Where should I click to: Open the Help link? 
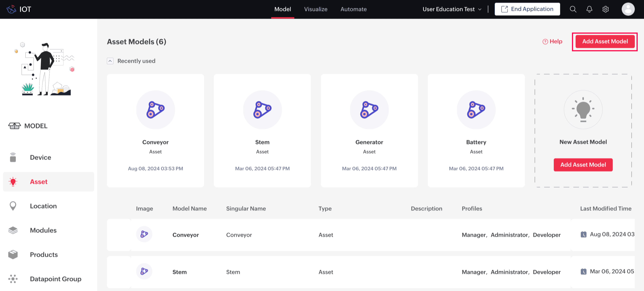[x=552, y=41]
